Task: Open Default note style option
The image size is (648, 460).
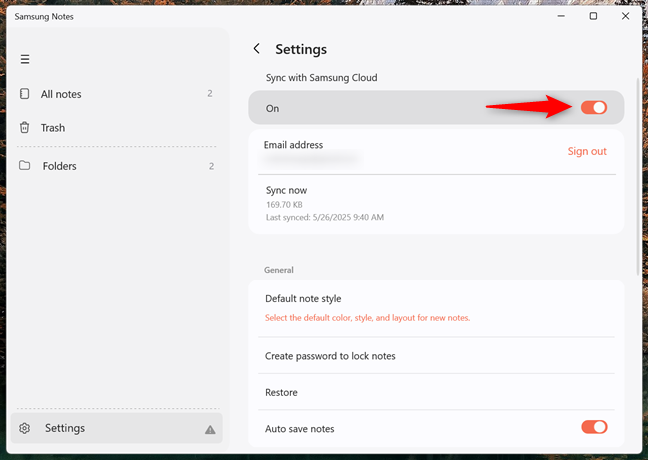Action: point(436,308)
